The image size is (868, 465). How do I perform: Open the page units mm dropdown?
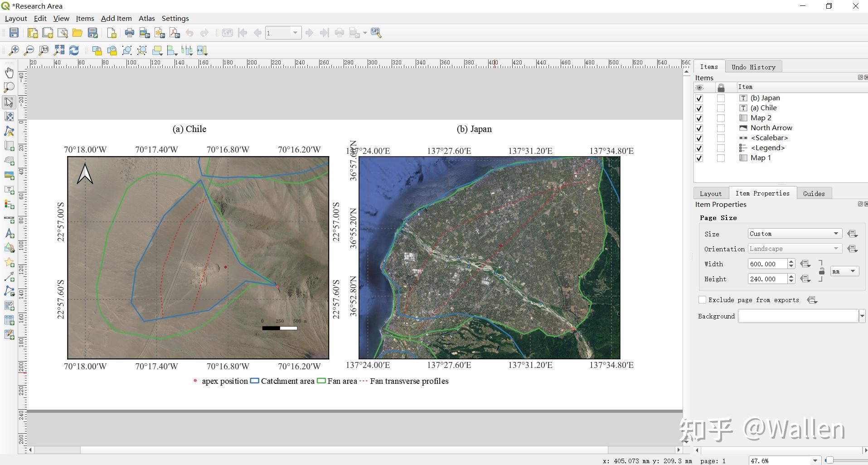pos(844,271)
